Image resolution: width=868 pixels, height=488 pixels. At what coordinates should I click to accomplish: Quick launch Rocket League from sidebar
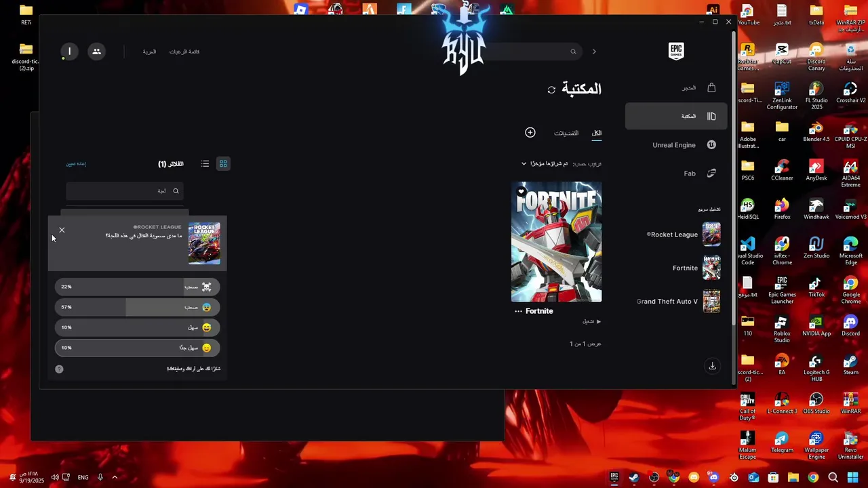683,235
